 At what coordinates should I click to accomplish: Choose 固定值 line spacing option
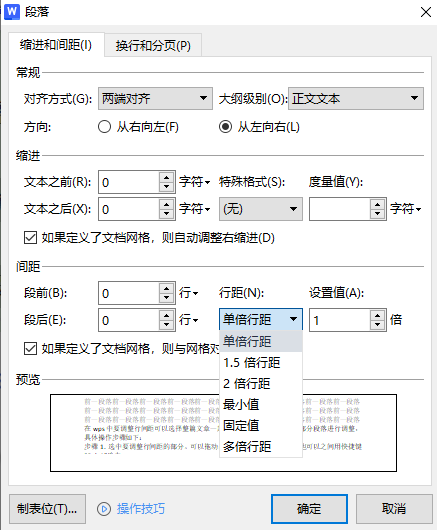261,425
